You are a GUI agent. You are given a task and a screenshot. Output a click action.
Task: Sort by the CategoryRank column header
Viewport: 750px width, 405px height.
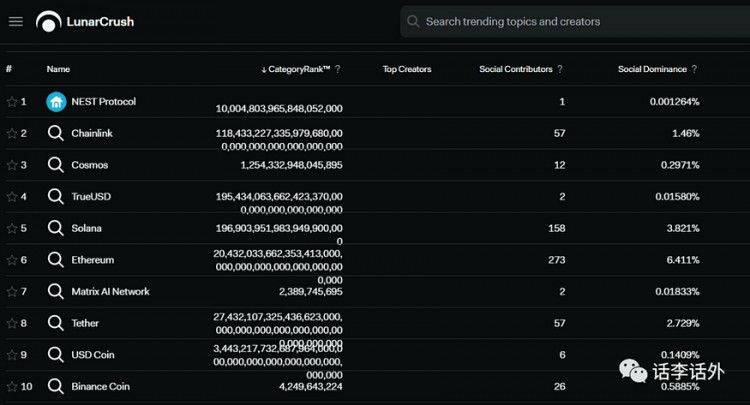(x=296, y=69)
